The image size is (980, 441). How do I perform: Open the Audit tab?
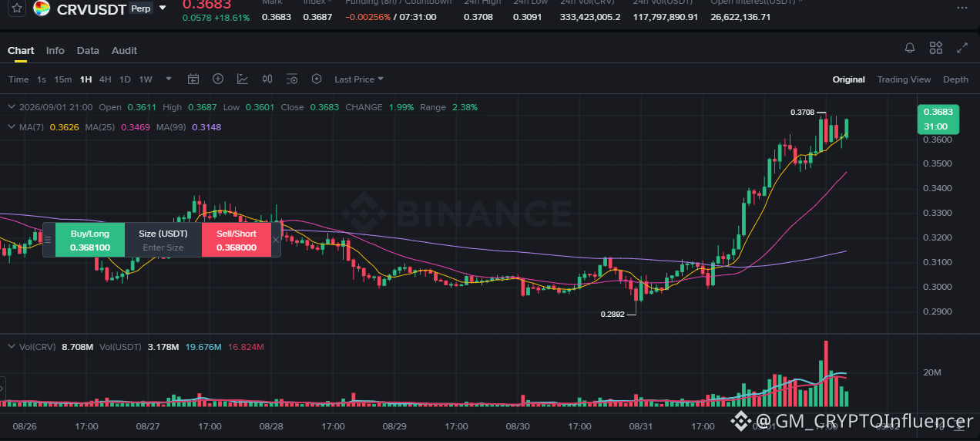124,50
